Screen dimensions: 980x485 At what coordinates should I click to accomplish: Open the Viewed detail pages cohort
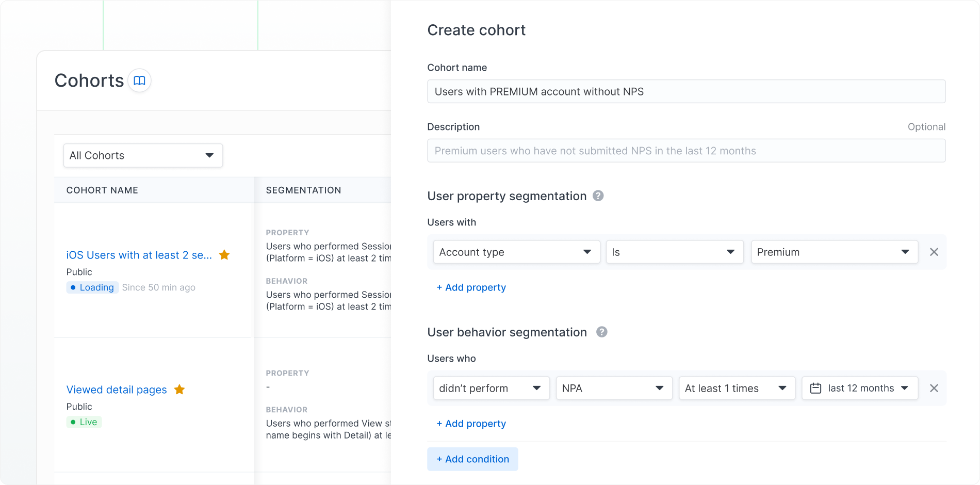(x=116, y=390)
